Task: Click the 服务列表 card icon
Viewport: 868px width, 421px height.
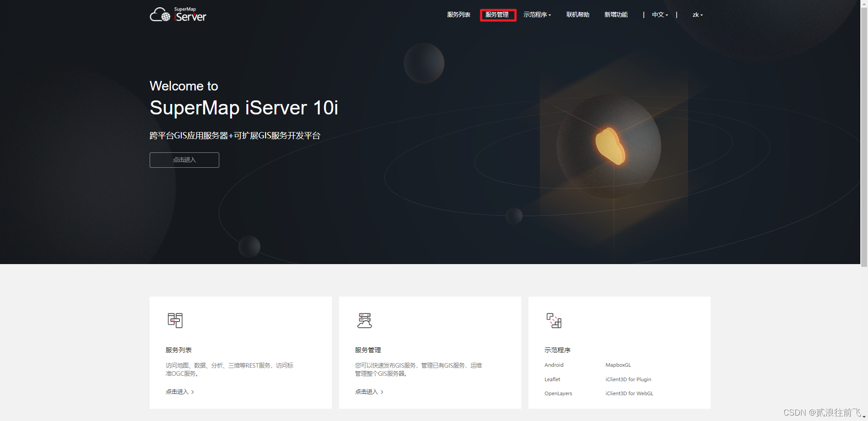Action: point(175,321)
